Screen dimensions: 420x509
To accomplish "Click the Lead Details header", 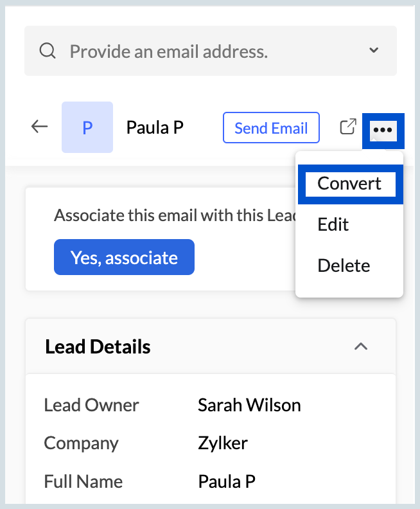I will pos(98,346).
